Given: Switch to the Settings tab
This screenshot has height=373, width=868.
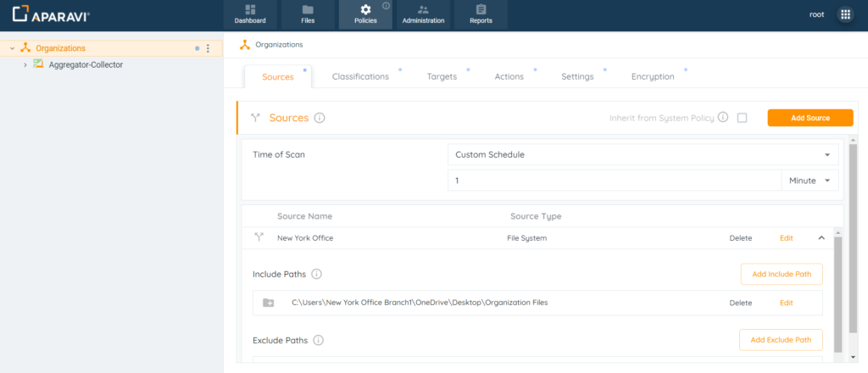Looking at the screenshot, I should (577, 77).
